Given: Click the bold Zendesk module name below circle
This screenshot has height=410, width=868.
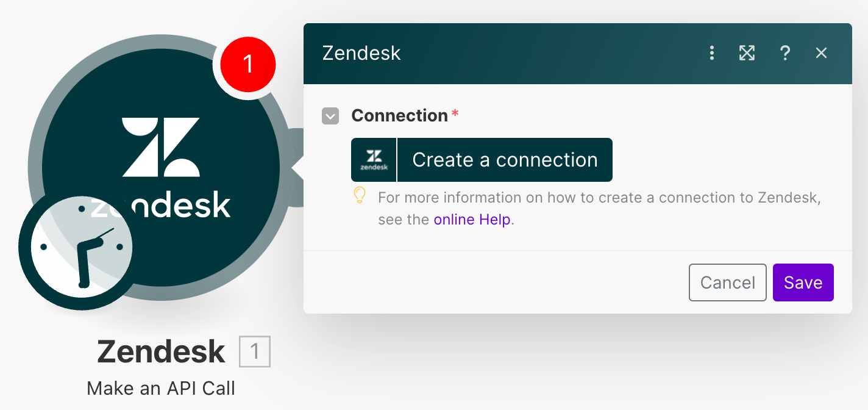Looking at the screenshot, I should coord(161,351).
